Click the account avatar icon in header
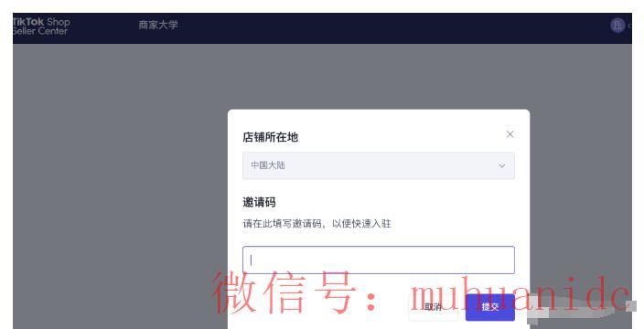Image resolution: width=644 pixels, height=329 pixels. coord(617,25)
